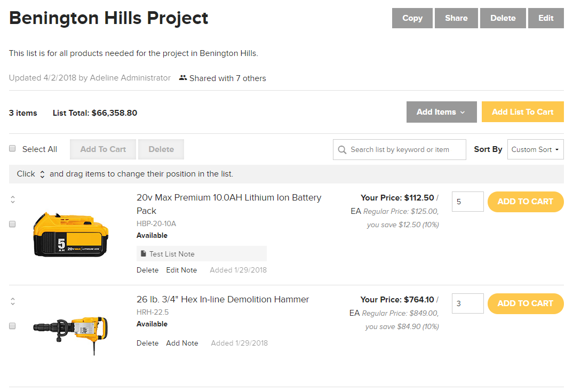Click into the battery pack quantity field
Image resolution: width=573 pixels, height=392 pixels.
(468, 202)
